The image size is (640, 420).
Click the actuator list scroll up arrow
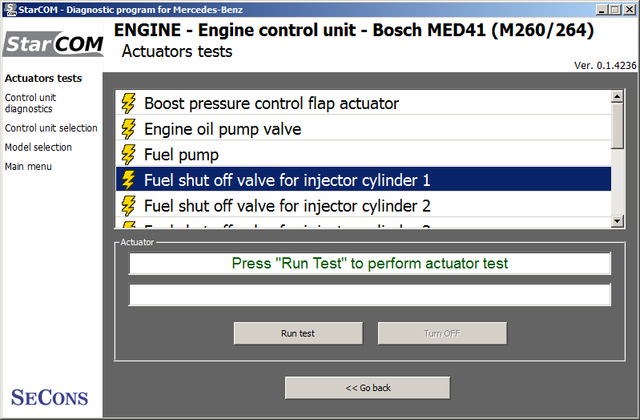click(x=617, y=97)
